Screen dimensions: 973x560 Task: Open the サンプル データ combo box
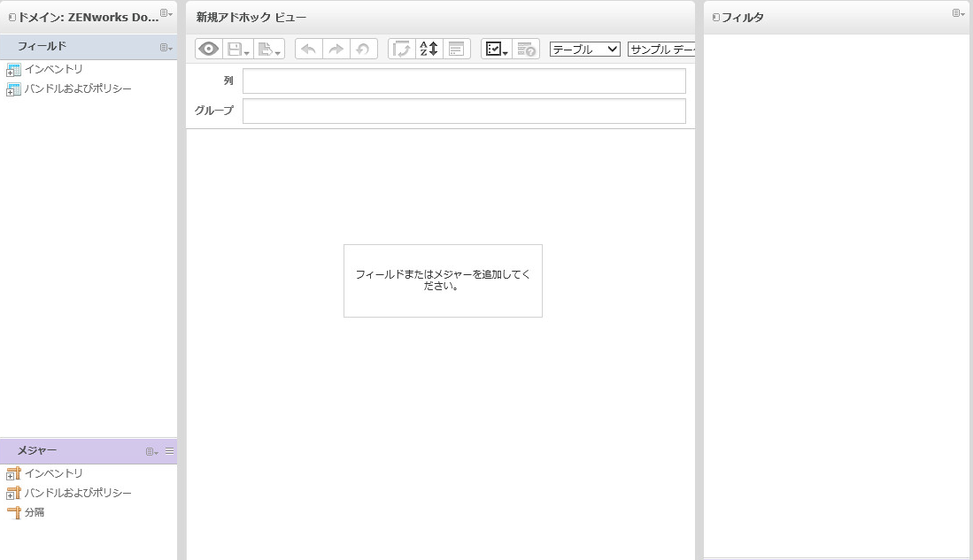pyautogui.click(x=661, y=49)
